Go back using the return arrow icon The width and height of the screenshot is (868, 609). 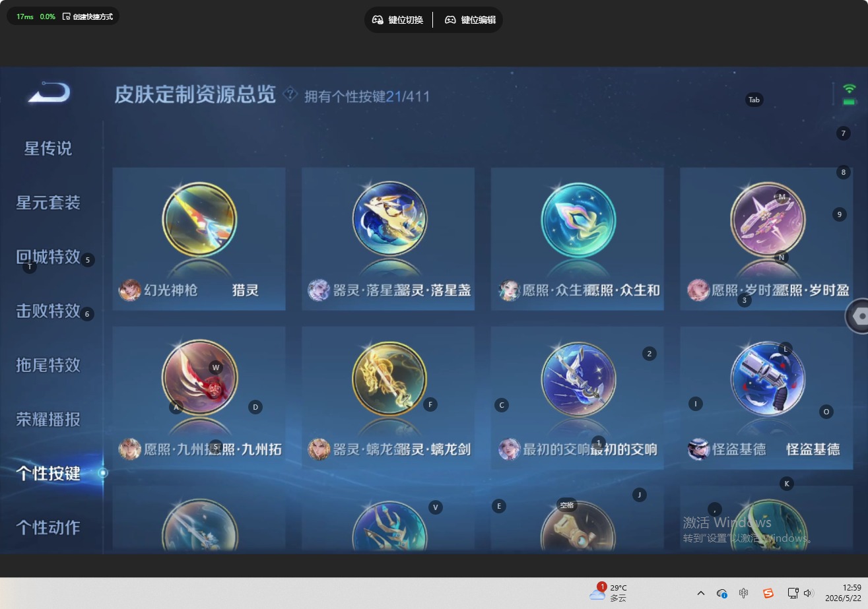(x=49, y=93)
